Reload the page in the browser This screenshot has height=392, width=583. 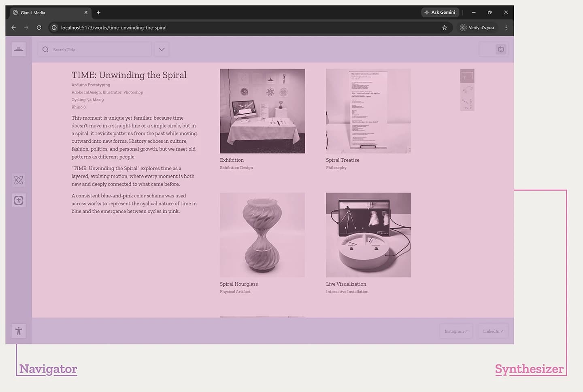pos(39,28)
